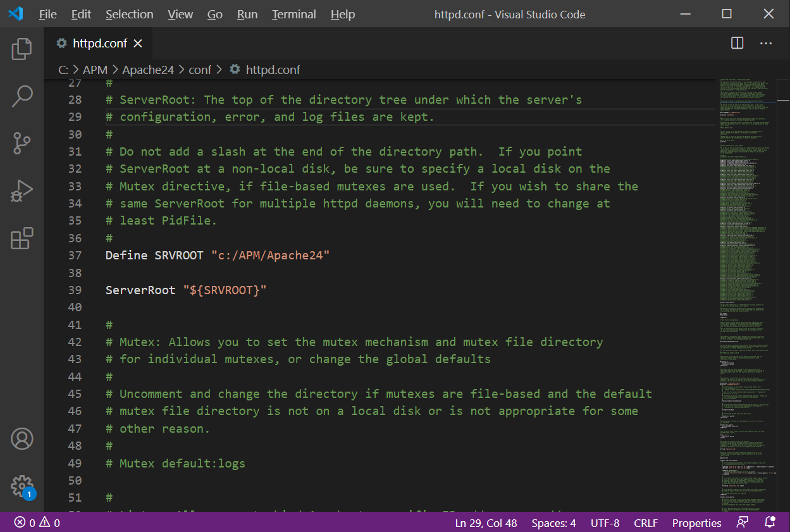This screenshot has width=790, height=532.
Task: Change file encoding UTF-8
Action: (x=605, y=523)
